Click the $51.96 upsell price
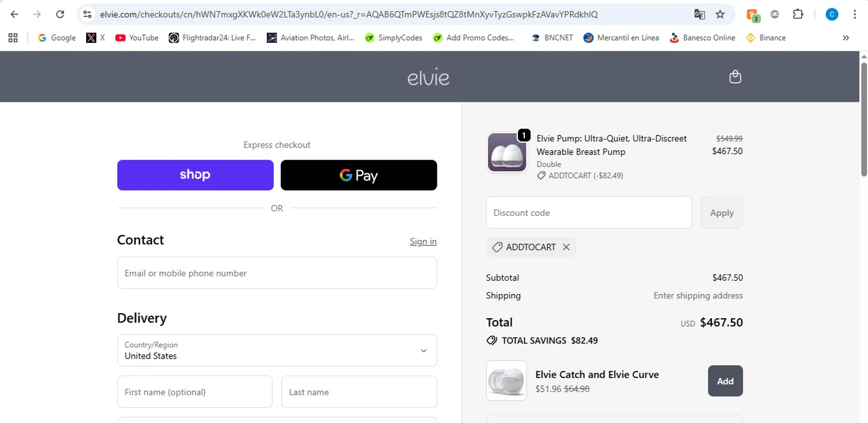This screenshot has height=423, width=868. tap(548, 389)
